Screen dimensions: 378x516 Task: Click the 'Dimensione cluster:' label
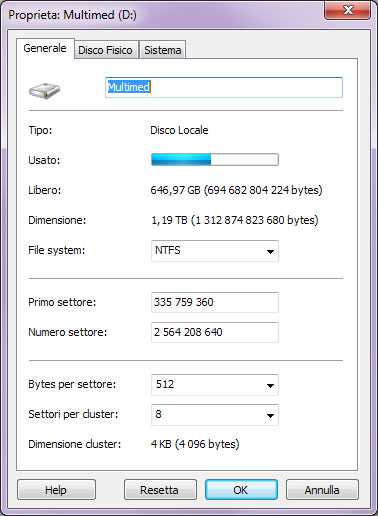pos(74,444)
